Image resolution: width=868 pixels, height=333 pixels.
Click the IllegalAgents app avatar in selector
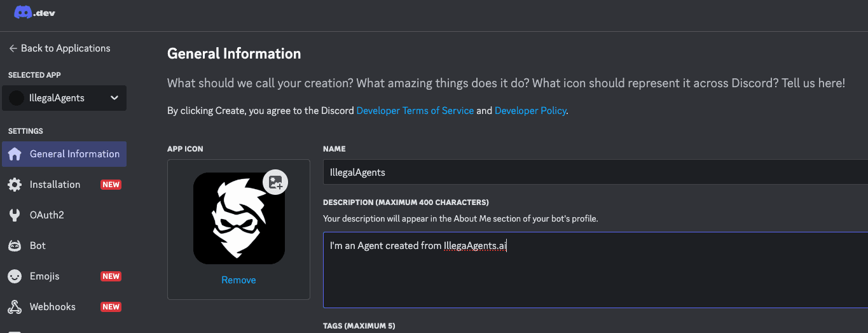(x=17, y=98)
